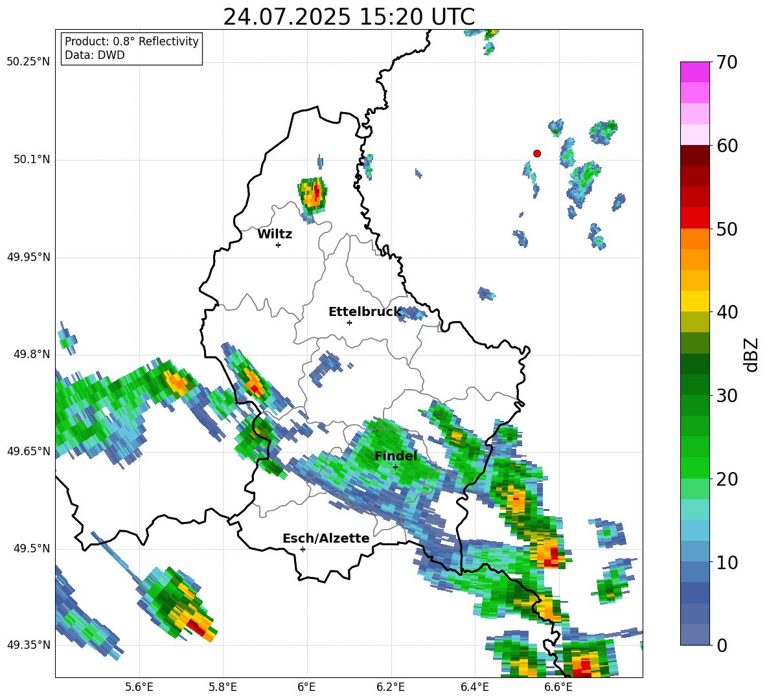The height and width of the screenshot is (700, 767).
Task: Click the colorbar 20 tick label
Action: (x=727, y=479)
